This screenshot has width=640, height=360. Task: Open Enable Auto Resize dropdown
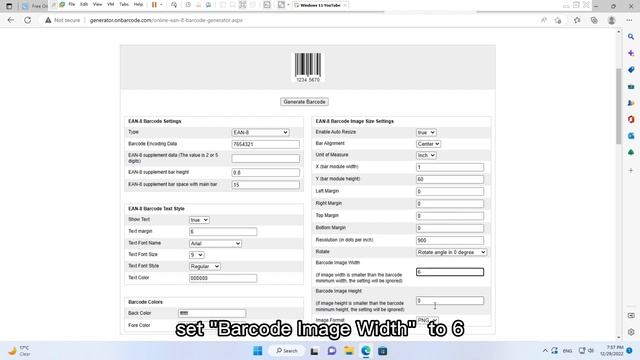click(x=426, y=133)
